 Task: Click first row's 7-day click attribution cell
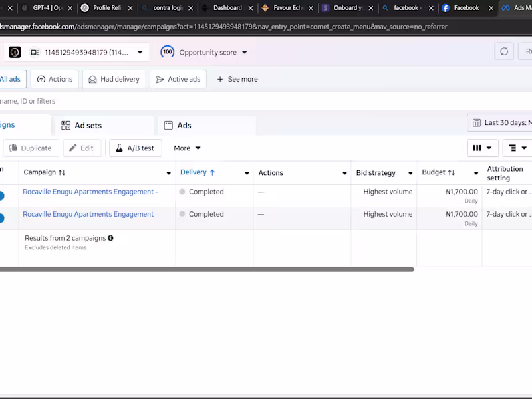coord(509,192)
